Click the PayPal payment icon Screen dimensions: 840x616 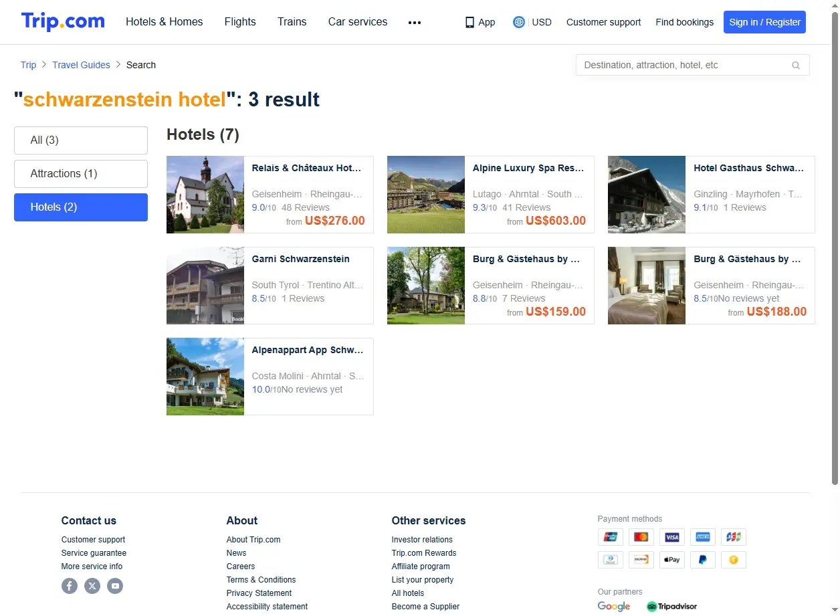702,559
